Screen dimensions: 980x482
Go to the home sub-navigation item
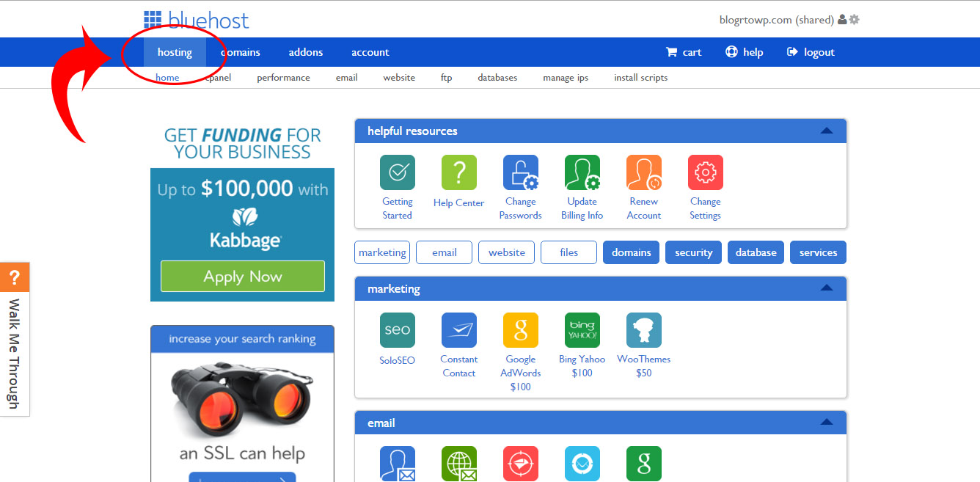tap(167, 78)
